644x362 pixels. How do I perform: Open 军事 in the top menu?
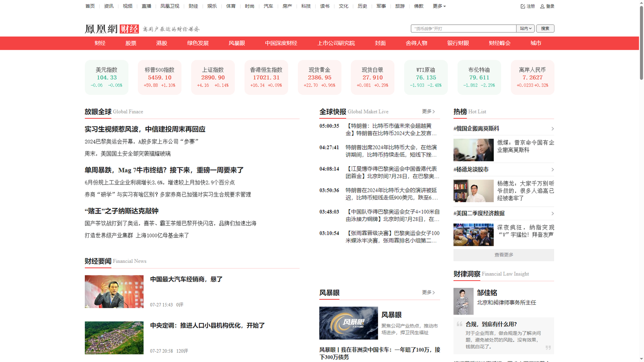[381, 6]
